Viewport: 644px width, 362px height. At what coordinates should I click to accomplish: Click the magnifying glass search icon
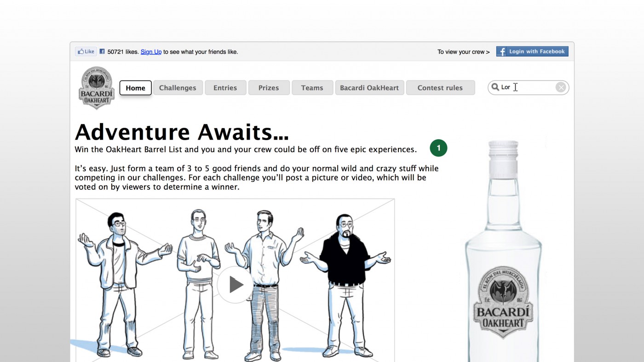(x=495, y=87)
